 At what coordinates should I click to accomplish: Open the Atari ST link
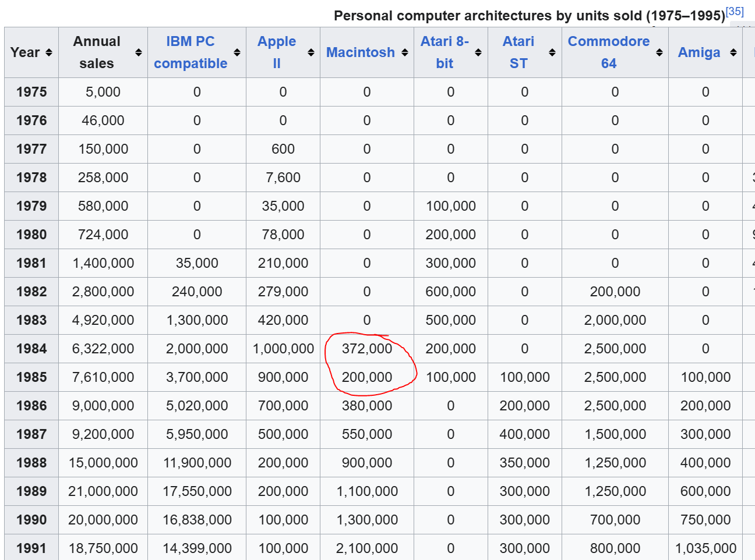click(x=518, y=52)
